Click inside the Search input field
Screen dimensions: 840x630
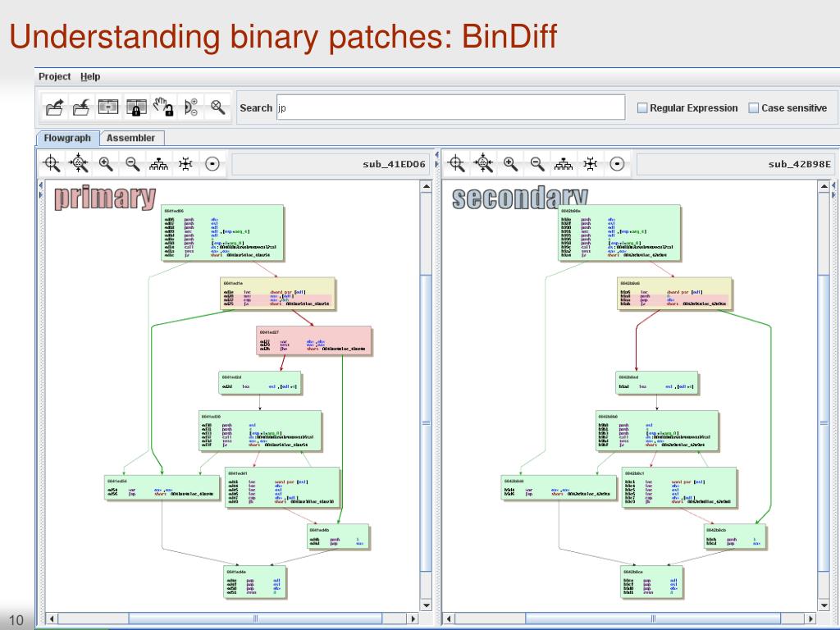pyautogui.click(x=450, y=107)
